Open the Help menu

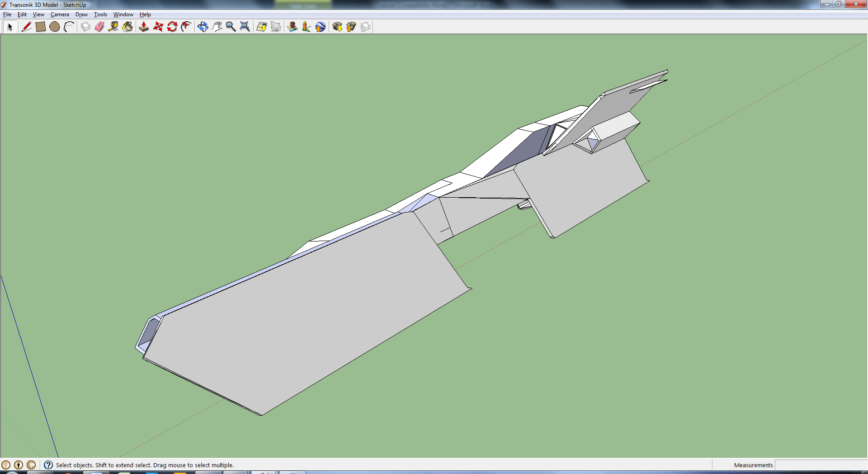click(145, 14)
